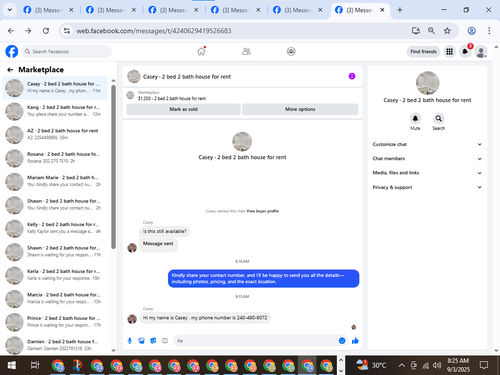Open the Karla conversation
The height and width of the screenshot is (375, 500).
(55, 275)
